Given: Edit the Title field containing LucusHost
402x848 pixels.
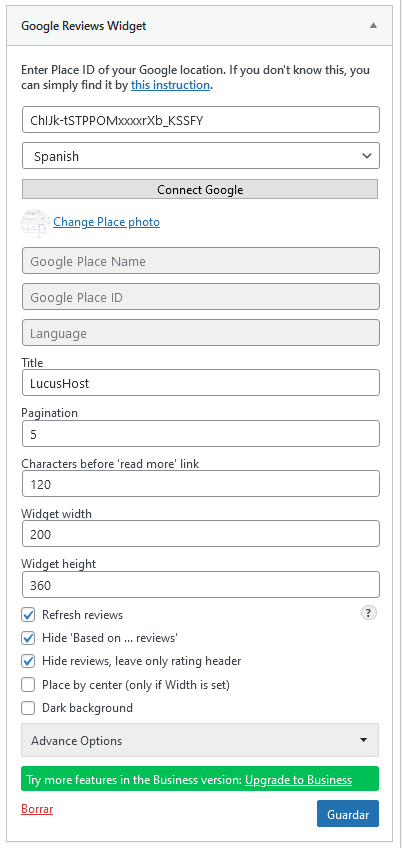Looking at the screenshot, I should [x=201, y=383].
